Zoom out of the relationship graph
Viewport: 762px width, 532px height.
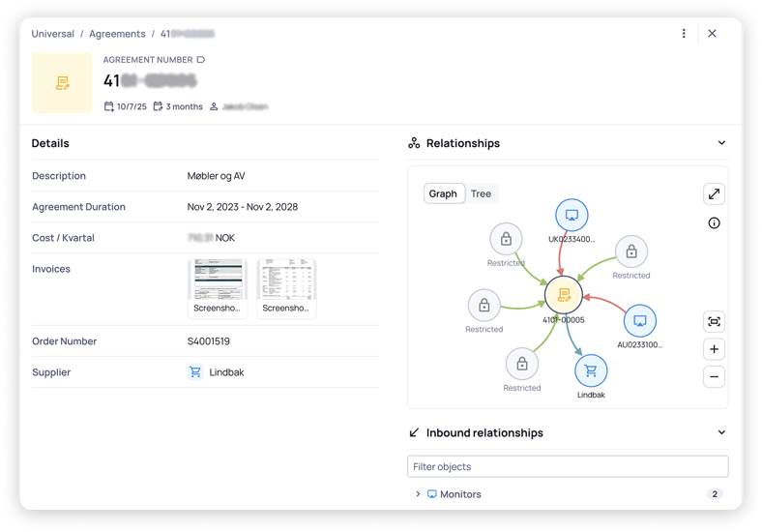pyautogui.click(x=714, y=376)
